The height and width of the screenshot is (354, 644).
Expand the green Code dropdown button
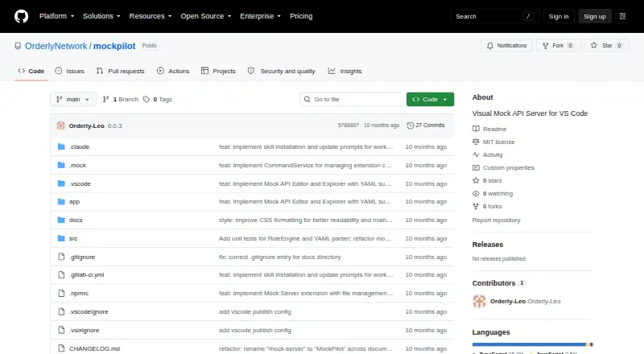(430, 100)
